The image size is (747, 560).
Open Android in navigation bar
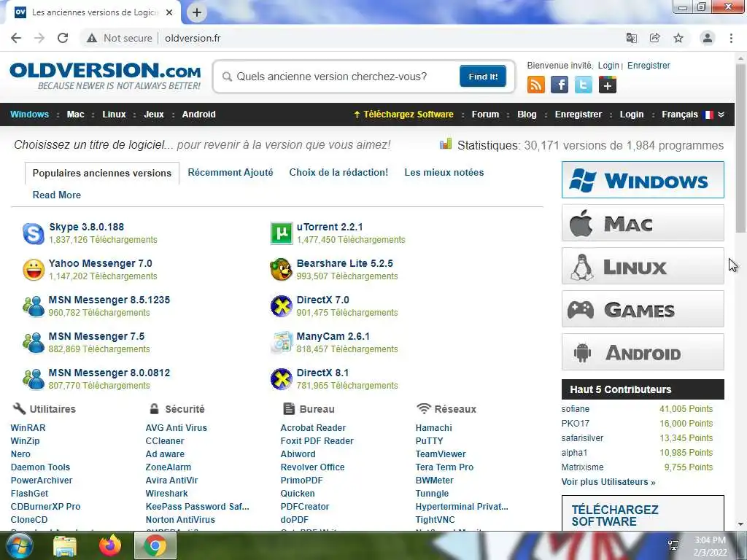198,114
